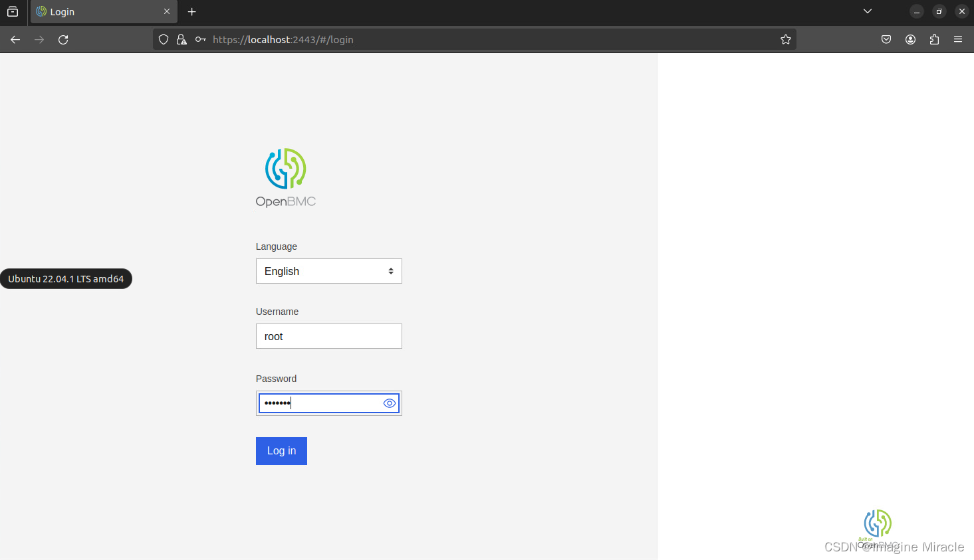Minimize the browser window
This screenshot has width=974, height=560.
pos(917,12)
